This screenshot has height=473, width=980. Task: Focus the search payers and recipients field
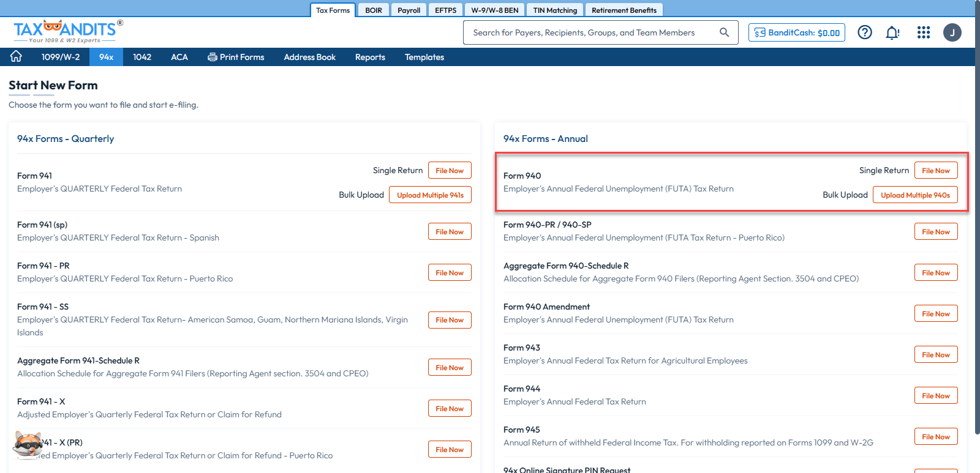[588, 32]
